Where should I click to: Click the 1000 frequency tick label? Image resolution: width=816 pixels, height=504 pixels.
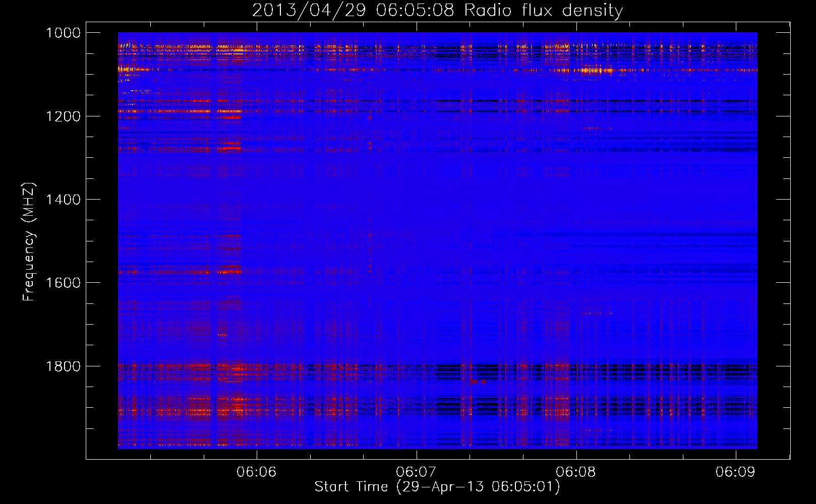click(x=63, y=33)
